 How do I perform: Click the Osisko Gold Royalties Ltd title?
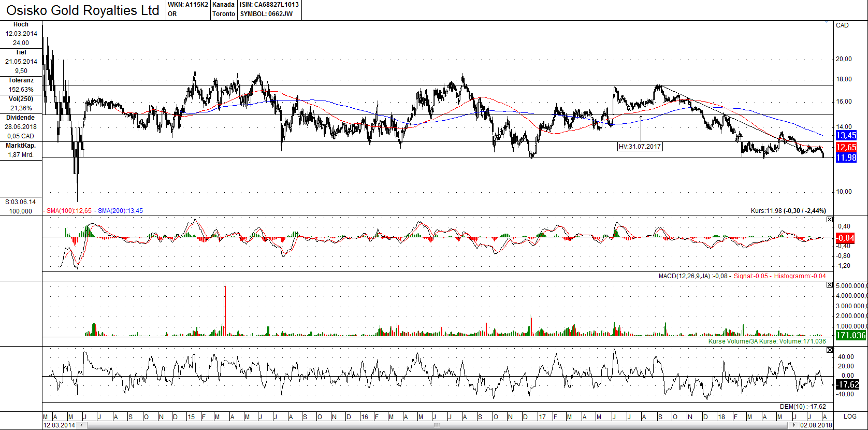tap(83, 10)
